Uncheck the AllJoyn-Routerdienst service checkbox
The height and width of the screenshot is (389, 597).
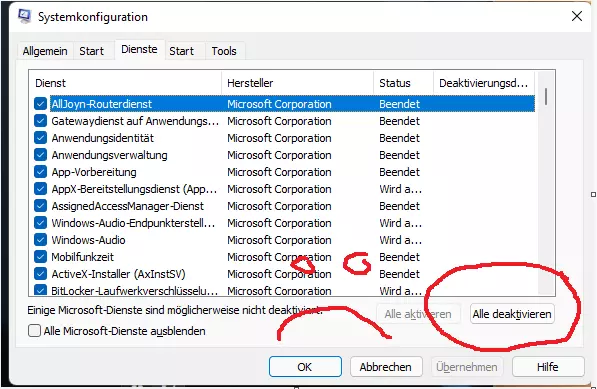coord(40,104)
